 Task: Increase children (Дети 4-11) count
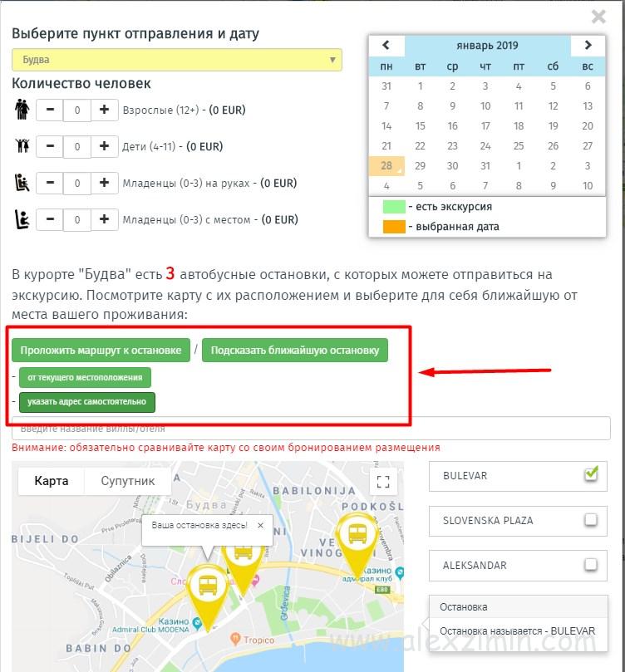point(104,146)
